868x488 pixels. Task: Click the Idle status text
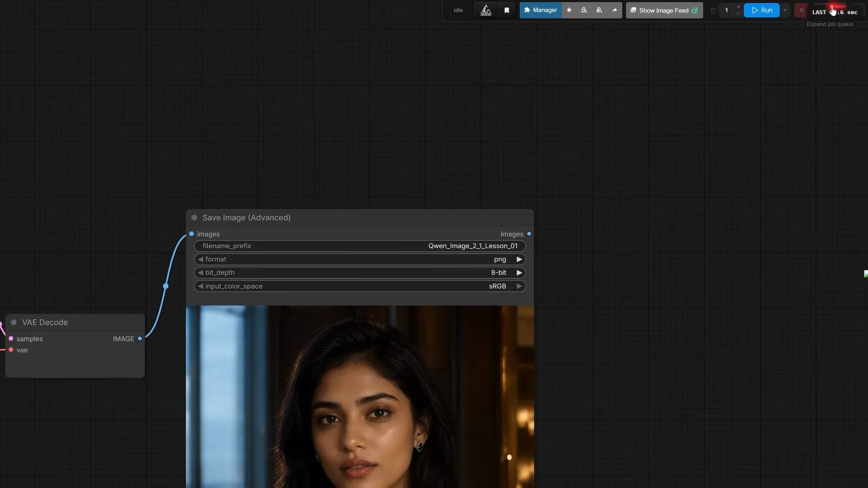click(x=458, y=10)
